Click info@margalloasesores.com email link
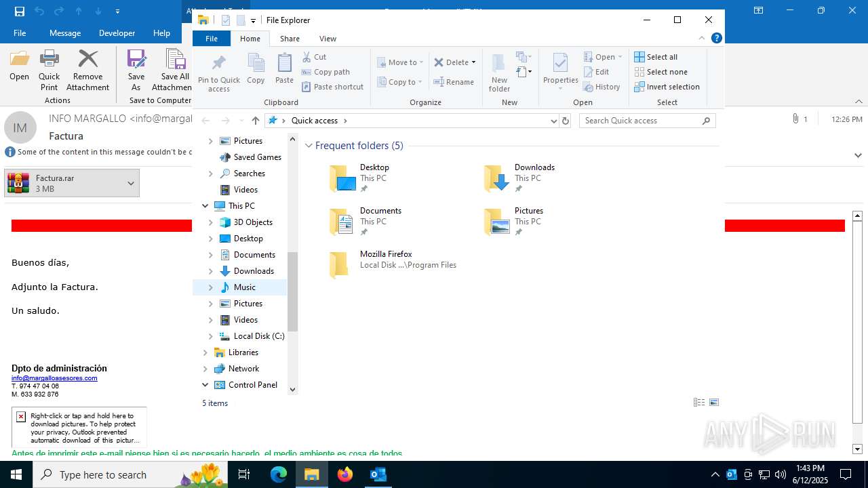868x488 pixels. (x=54, y=378)
